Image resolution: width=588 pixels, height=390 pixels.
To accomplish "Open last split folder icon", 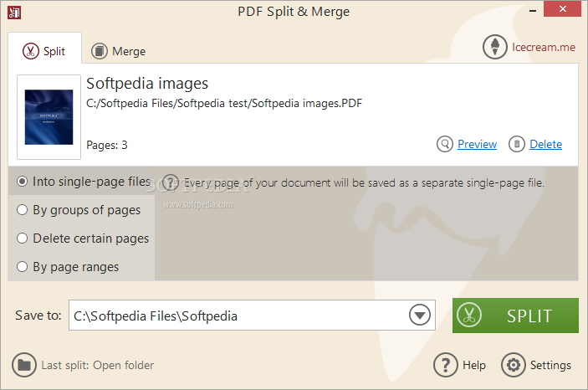I will [24, 365].
